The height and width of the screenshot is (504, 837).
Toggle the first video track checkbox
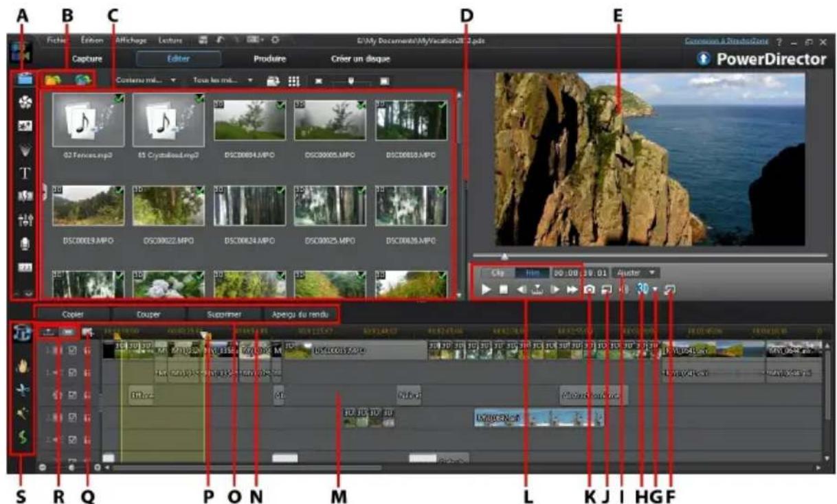coord(73,350)
